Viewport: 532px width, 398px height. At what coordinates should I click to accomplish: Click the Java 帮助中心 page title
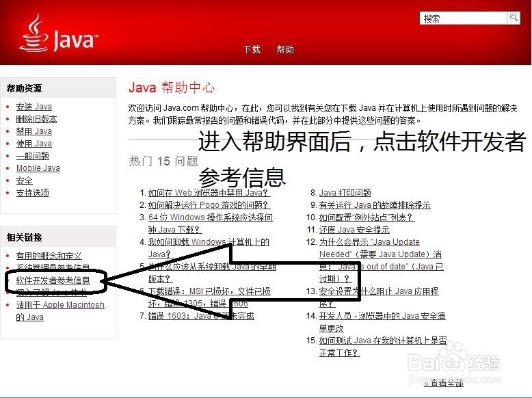[x=172, y=88]
